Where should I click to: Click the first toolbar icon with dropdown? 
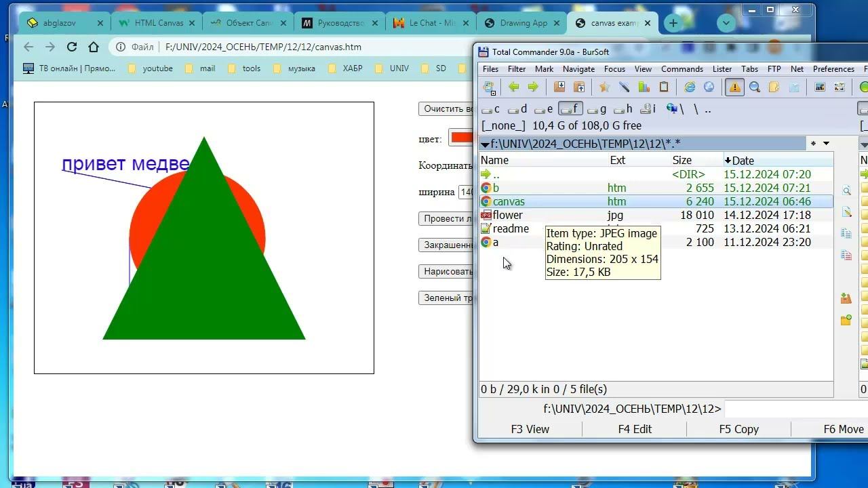(489, 87)
